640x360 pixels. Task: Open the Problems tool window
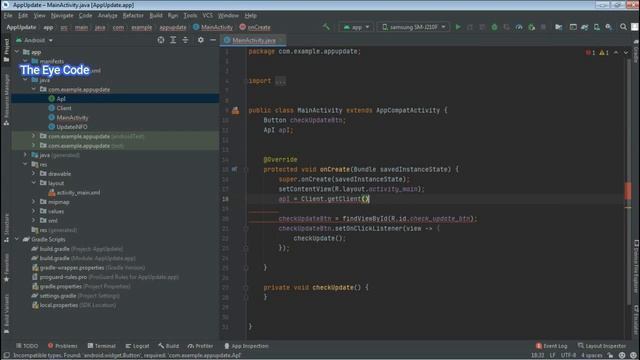point(62,346)
